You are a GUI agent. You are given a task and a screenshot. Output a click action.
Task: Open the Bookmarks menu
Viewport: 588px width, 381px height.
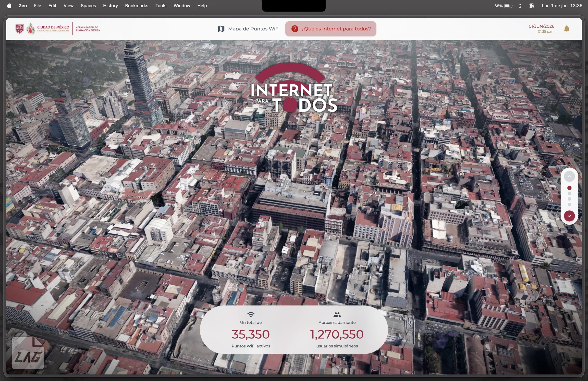[137, 6]
